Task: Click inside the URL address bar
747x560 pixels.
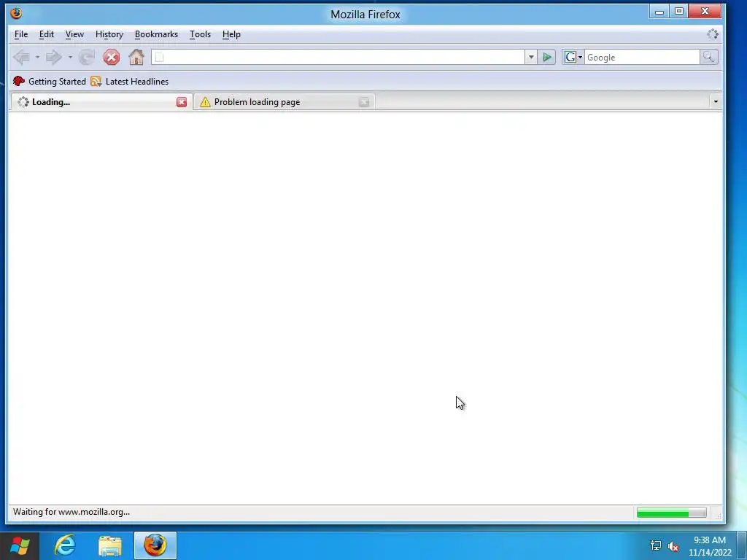Action: pos(338,57)
